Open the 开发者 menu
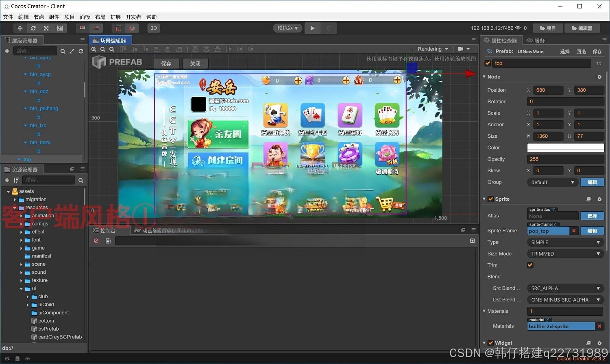The height and width of the screenshot is (364, 610). 133,17
